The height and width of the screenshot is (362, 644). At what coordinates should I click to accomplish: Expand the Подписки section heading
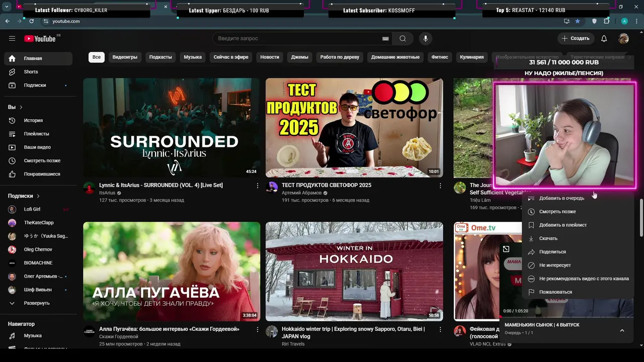pos(24,196)
